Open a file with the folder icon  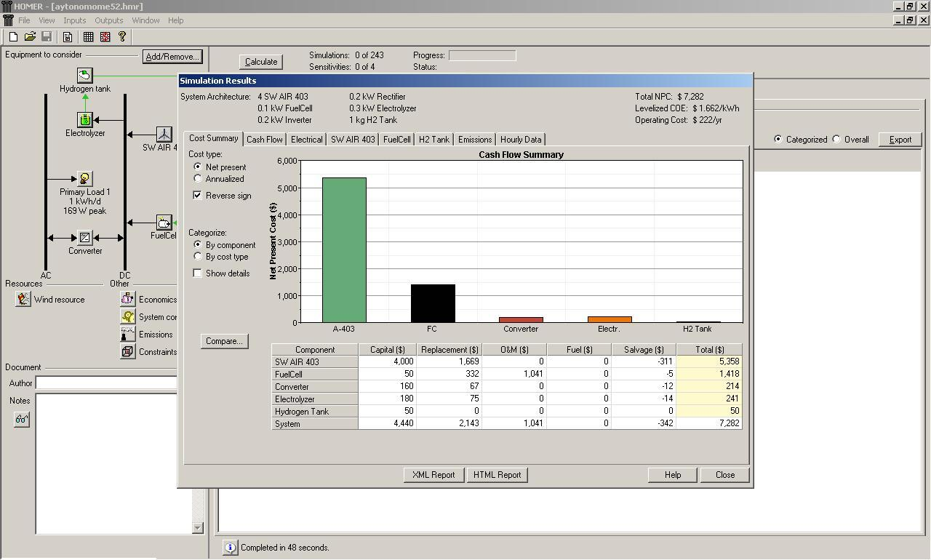[30, 36]
